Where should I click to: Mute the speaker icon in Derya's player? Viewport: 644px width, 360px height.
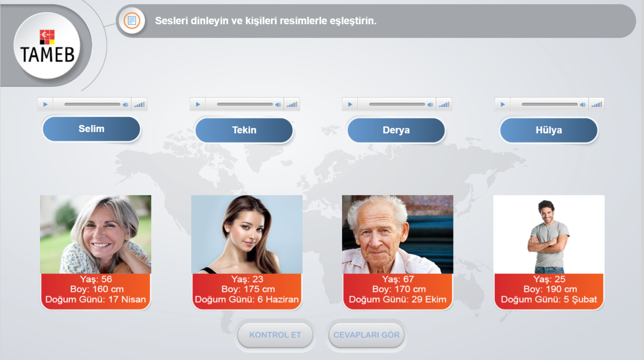click(x=430, y=105)
